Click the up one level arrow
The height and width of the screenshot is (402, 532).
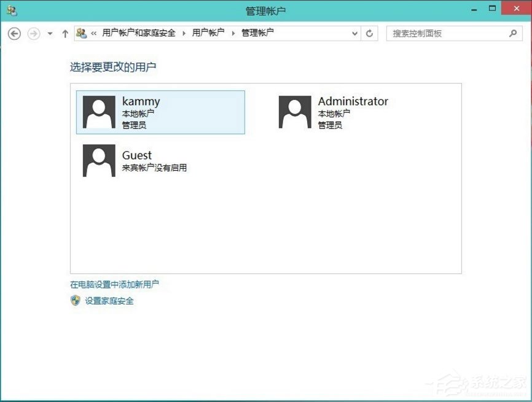(x=65, y=34)
